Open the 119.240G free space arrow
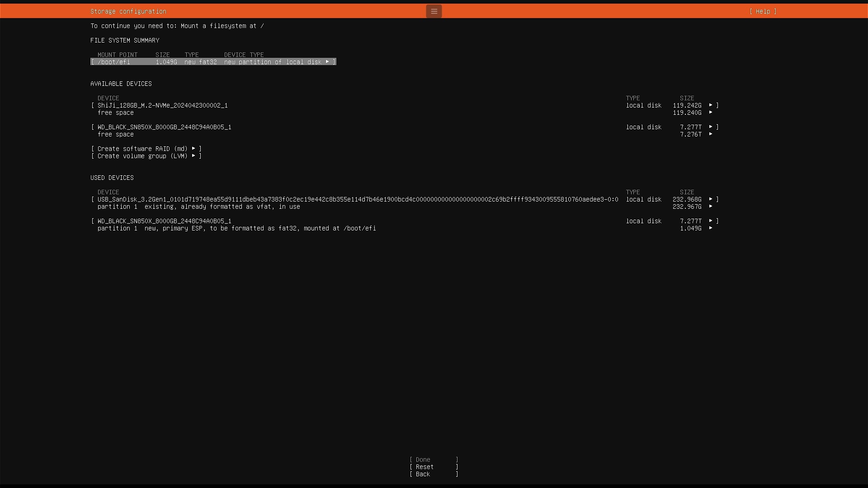The height and width of the screenshot is (488, 868). [x=711, y=113]
